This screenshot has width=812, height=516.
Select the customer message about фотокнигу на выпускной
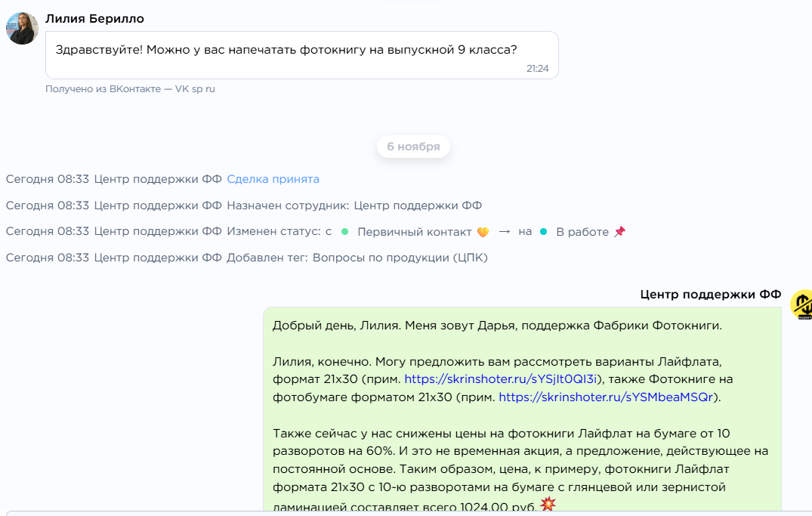point(302,55)
